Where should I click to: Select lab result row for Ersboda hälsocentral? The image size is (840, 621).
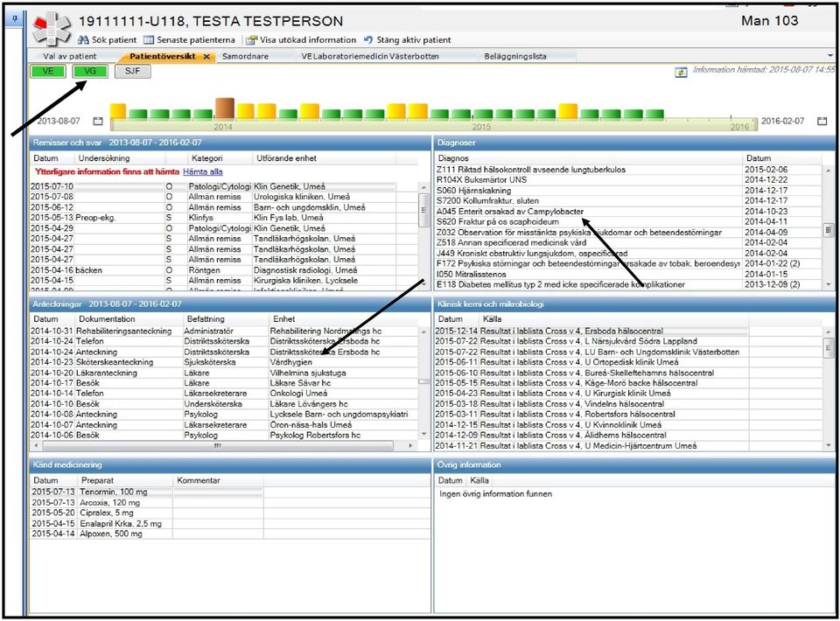pyautogui.click(x=629, y=331)
